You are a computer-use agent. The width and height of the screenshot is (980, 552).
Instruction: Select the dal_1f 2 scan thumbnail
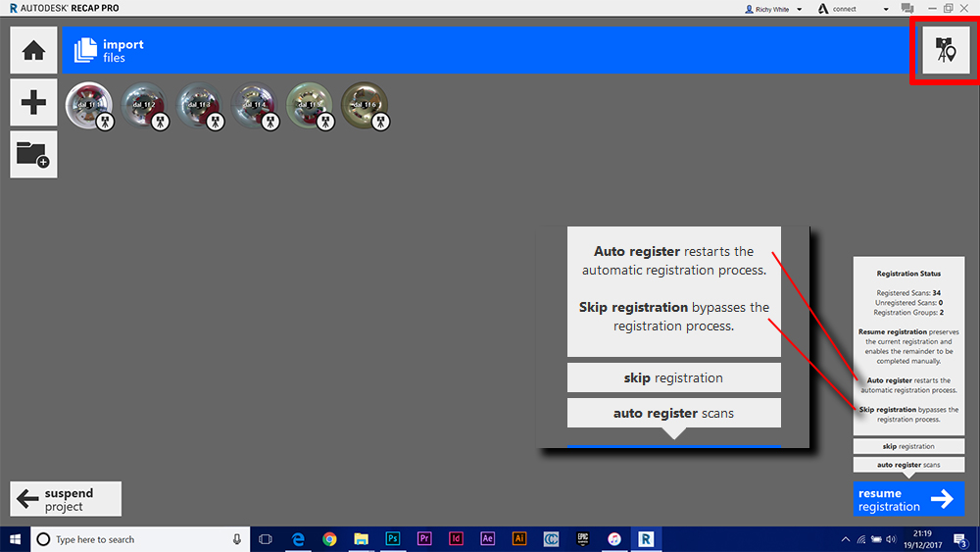144,106
